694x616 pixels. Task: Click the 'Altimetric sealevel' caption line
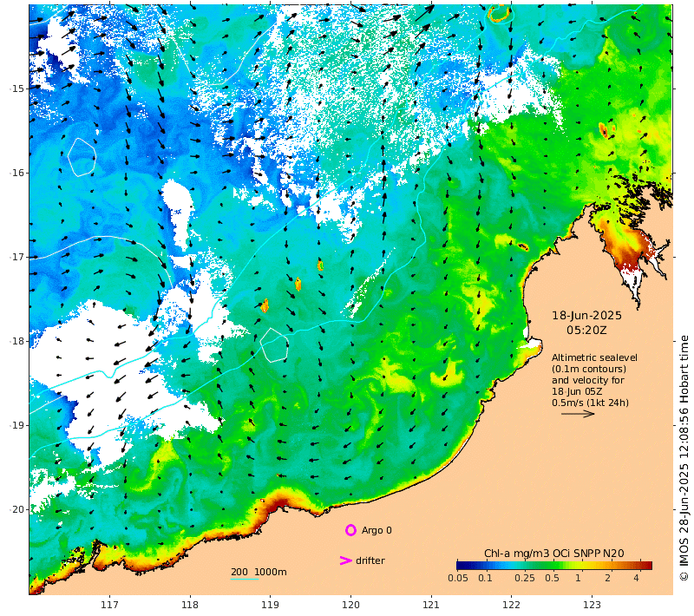(x=594, y=357)
